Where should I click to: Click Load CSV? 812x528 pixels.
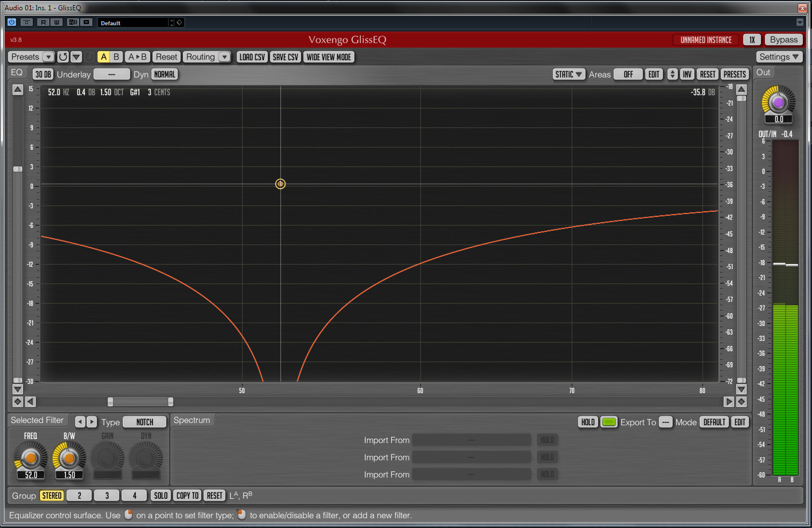252,57
